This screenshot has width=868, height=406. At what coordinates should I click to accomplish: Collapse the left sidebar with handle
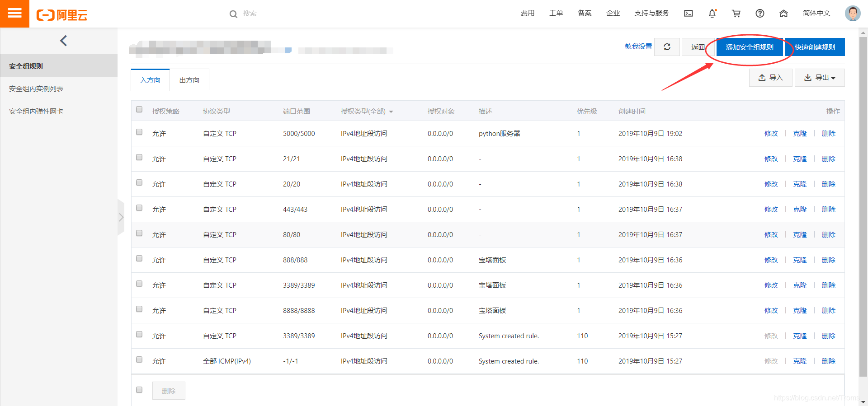click(x=121, y=217)
